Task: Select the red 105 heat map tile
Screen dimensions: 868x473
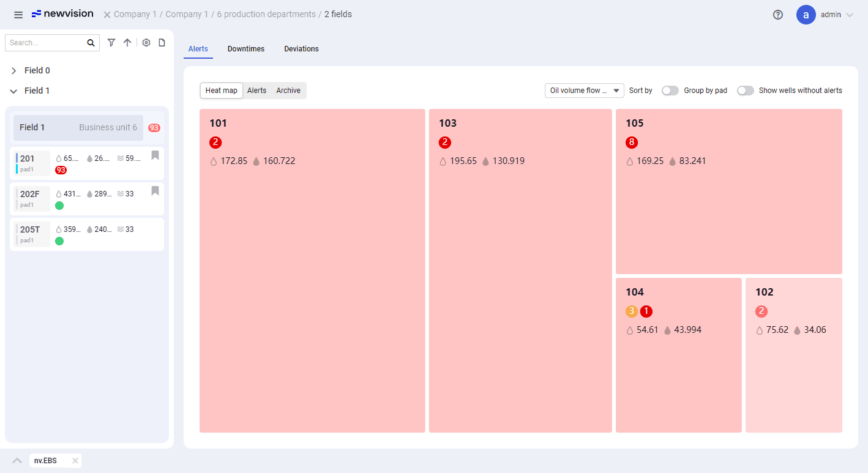Action: (x=729, y=192)
